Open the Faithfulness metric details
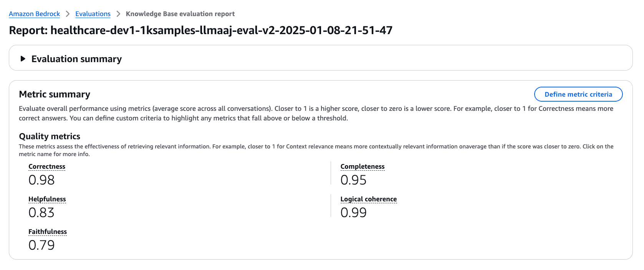The width and height of the screenshot is (644, 270). tap(47, 232)
